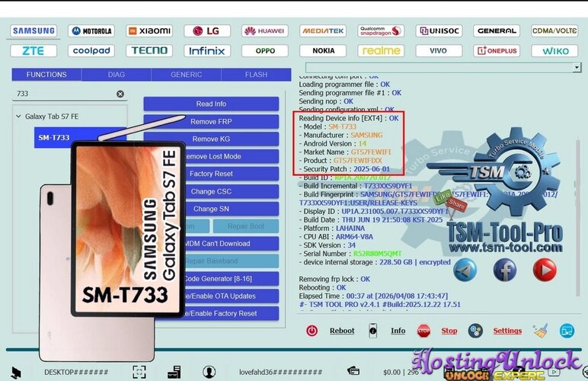Click the MDM Can't Download button

pos(232,244)
